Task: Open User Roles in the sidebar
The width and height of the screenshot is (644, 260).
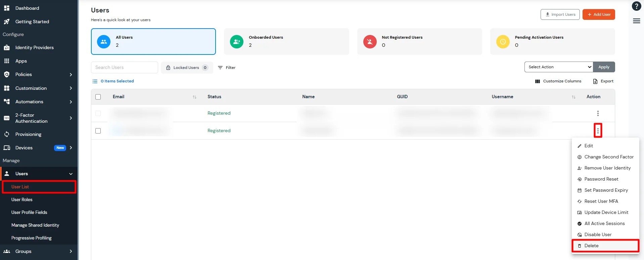Action: point(22,199)
